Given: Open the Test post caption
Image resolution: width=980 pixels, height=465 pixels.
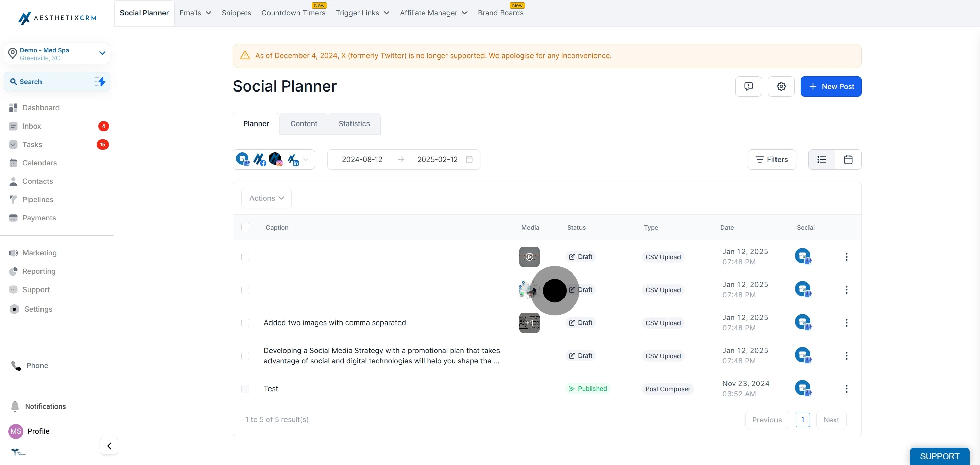Looking at the screenshot, I should tap(271, 388).
